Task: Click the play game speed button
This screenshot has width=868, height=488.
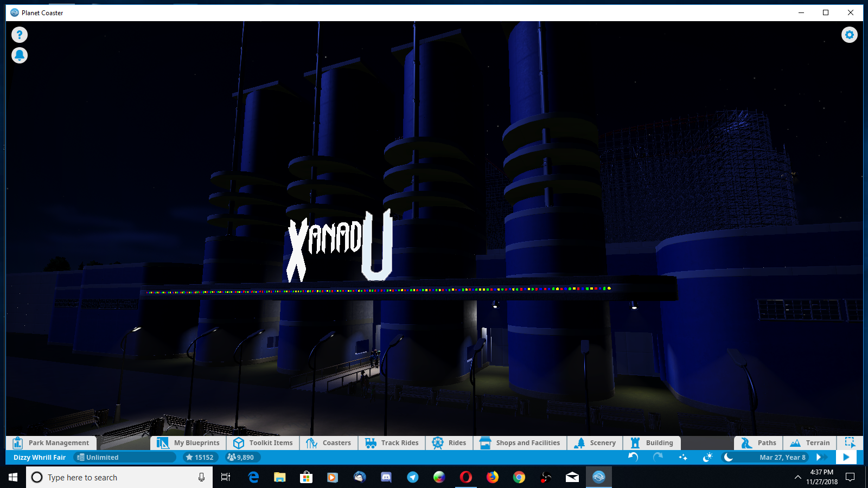Action: click(x=846, y=457)
